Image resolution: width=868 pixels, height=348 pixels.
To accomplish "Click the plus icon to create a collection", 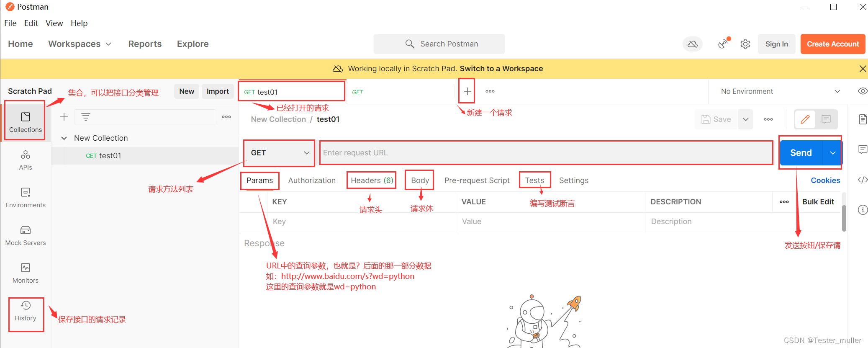I will tap(64, 117).
